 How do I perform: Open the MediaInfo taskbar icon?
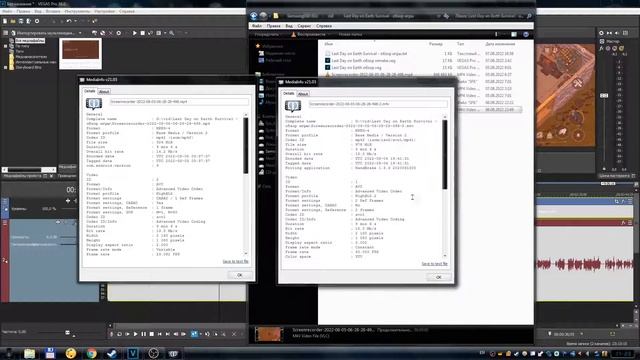click(x=173, y=353)
